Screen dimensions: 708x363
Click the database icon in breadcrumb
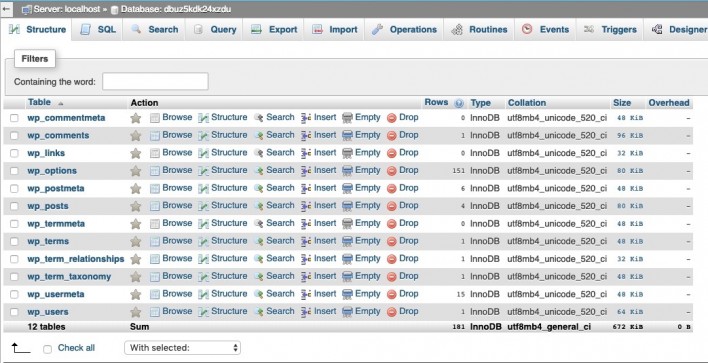(x=115, y=9)
